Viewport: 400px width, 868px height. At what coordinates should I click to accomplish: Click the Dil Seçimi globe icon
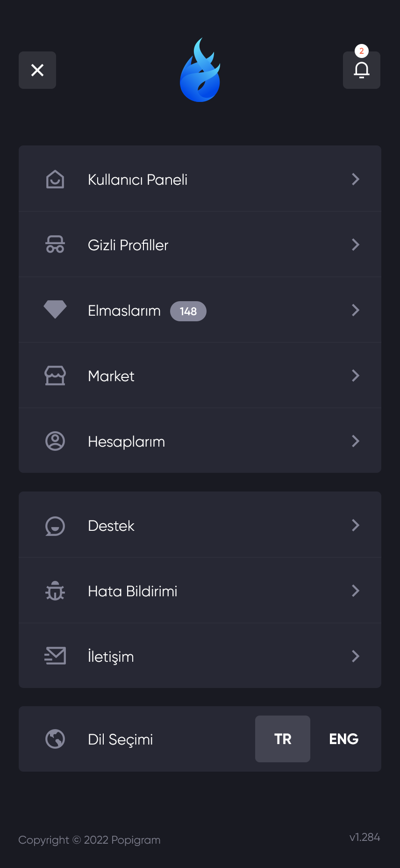[55, 739]
